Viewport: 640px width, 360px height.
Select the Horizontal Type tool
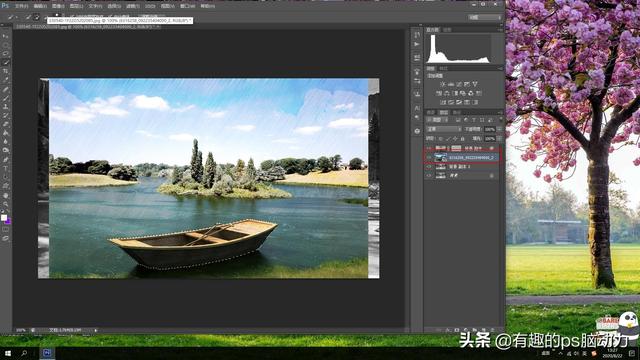(5, 168)
